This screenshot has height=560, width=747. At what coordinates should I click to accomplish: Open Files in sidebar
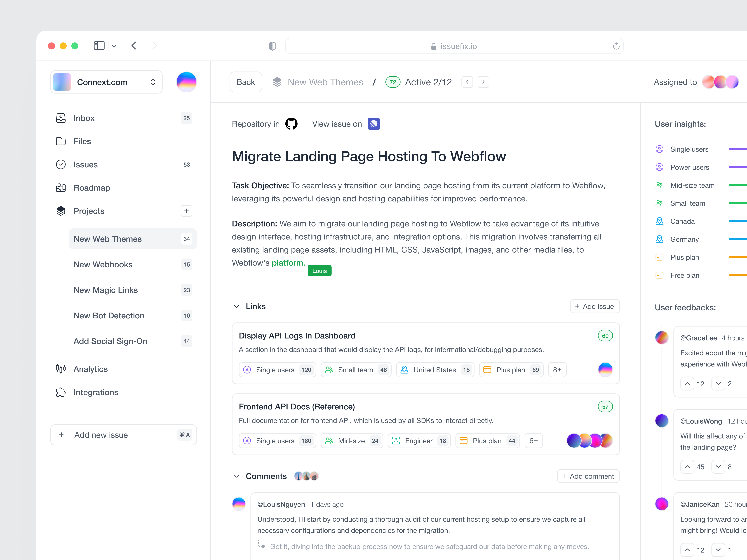[124, 141]
